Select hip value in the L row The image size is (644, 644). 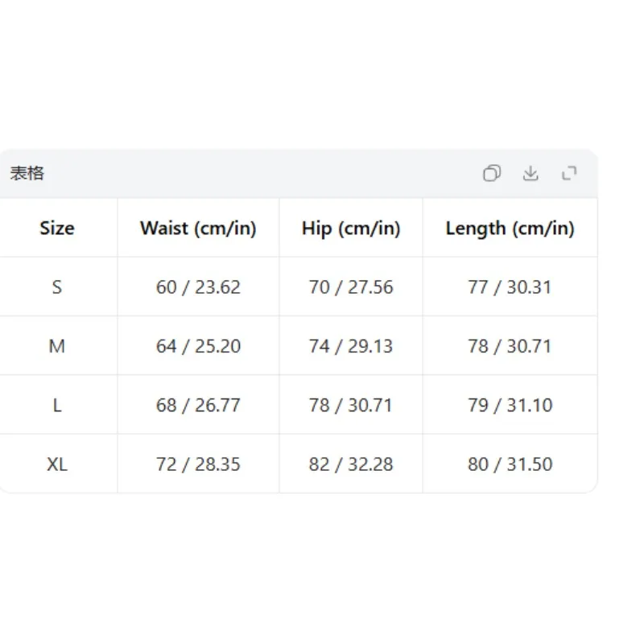tap(351, 405)
